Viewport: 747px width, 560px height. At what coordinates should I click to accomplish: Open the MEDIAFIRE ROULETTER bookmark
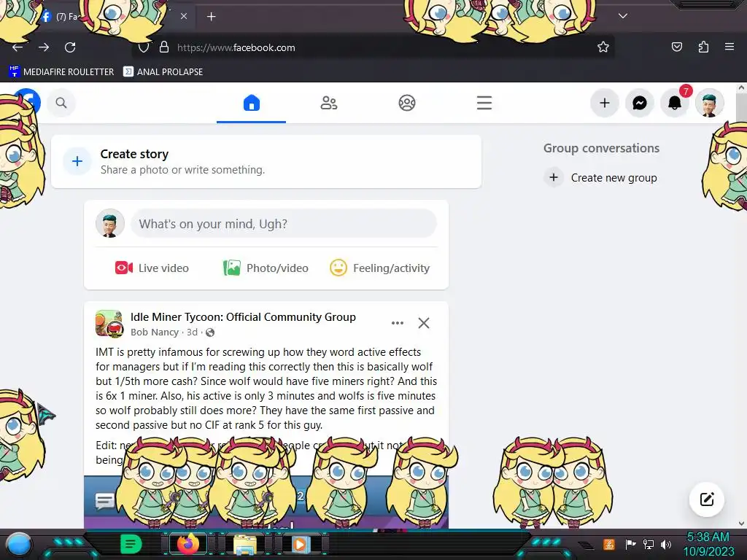click(x=61, y=72)
